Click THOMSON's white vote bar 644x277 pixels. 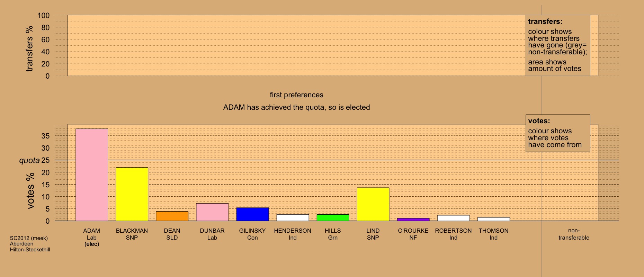coord(493,219)
